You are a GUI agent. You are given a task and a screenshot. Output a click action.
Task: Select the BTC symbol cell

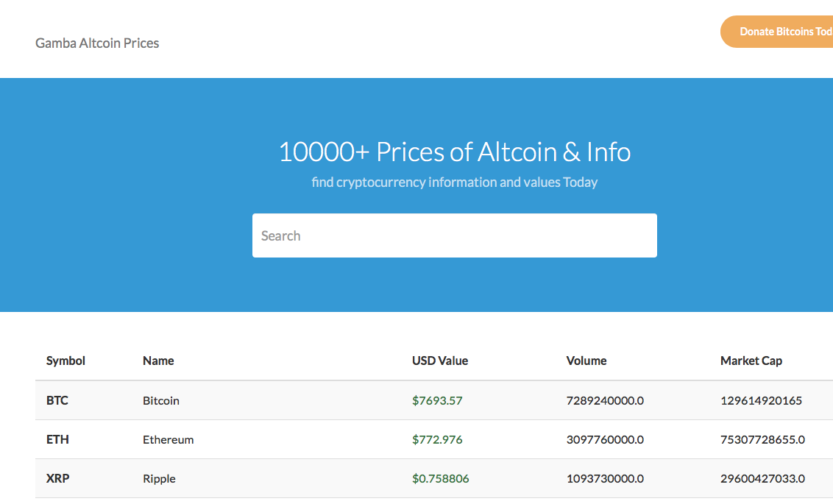pyautogui.click(x=57, y=401)
